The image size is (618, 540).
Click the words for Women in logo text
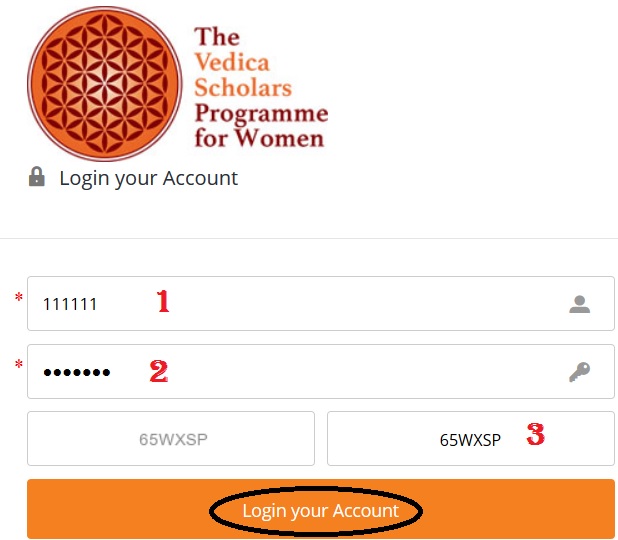[x=259, y=138]
